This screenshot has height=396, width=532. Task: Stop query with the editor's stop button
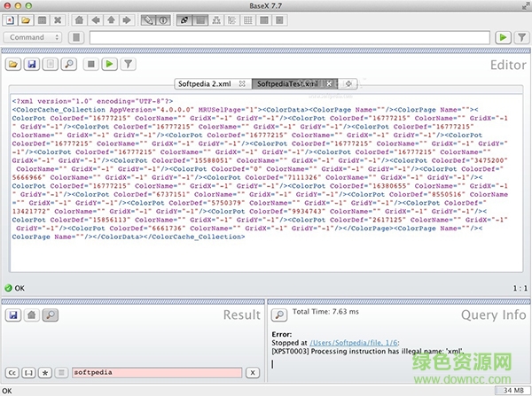(90, 64)
